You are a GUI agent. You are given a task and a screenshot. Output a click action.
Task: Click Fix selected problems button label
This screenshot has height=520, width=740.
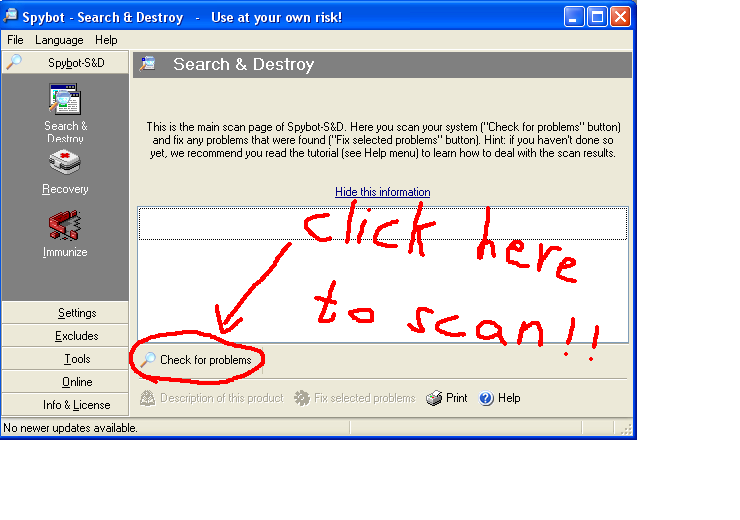coord(364,398)
